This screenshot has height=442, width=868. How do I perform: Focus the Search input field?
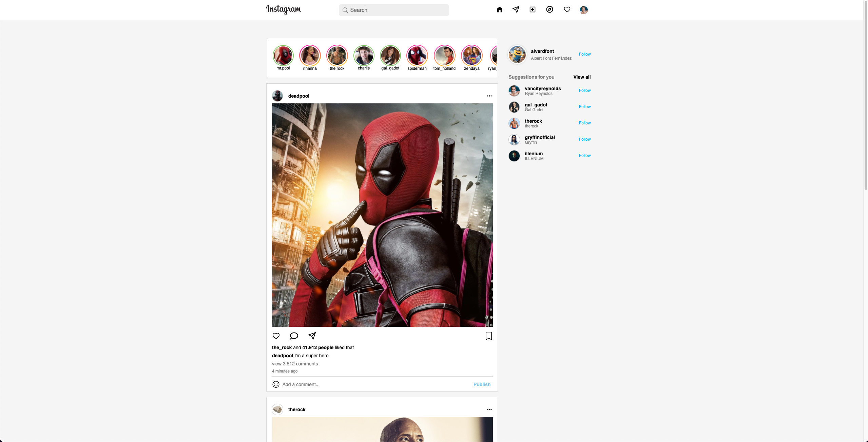[394, 10]
